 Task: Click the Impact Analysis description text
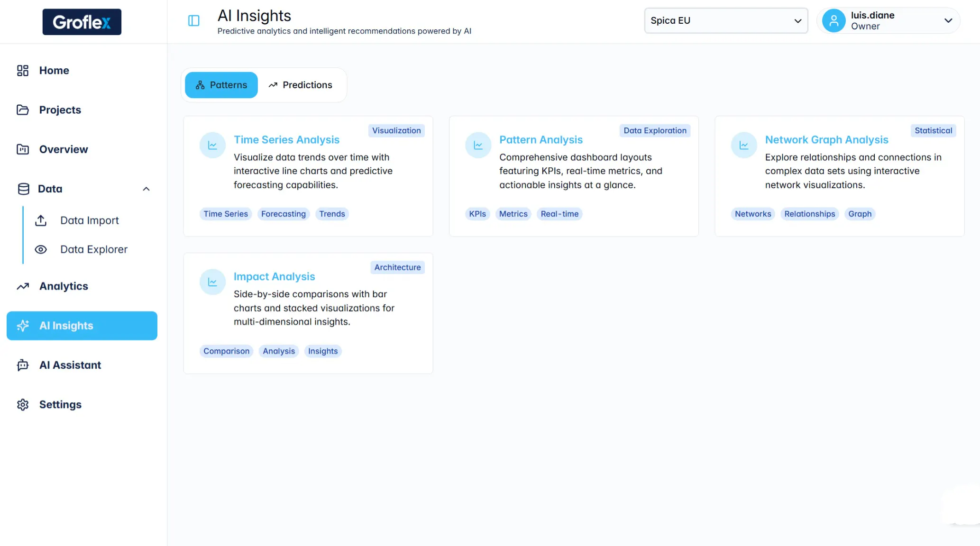[x=314, y=308]
